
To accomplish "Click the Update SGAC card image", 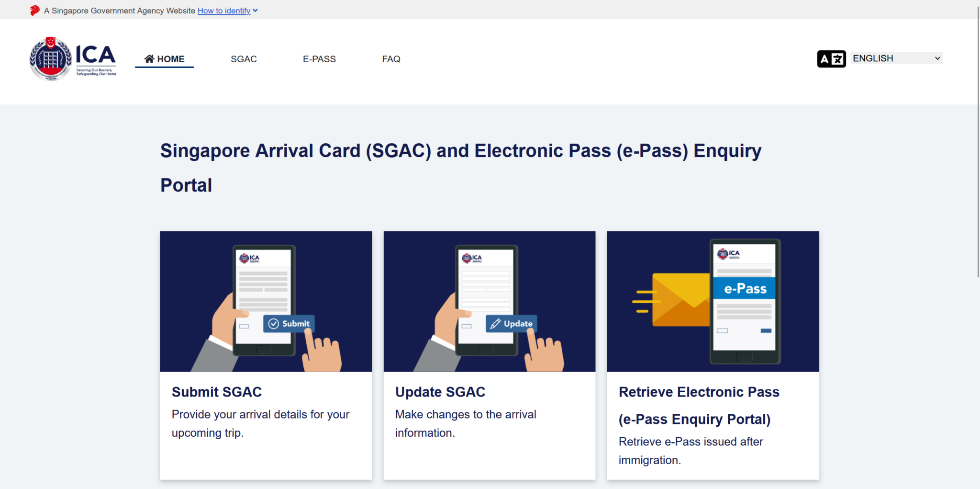I will point(489,301).
